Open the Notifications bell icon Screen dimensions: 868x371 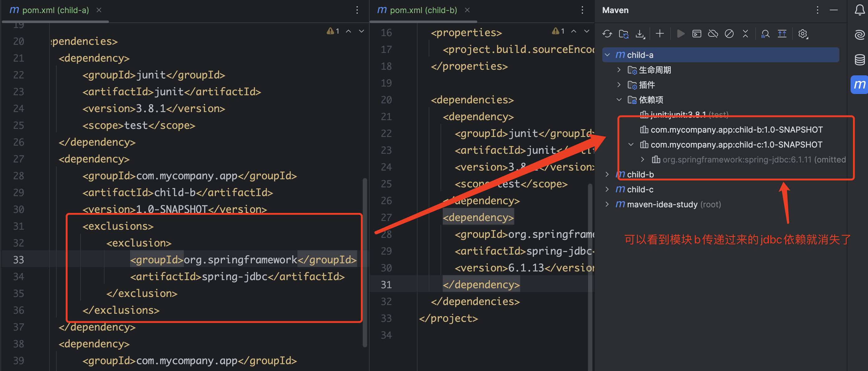point(860,10)
